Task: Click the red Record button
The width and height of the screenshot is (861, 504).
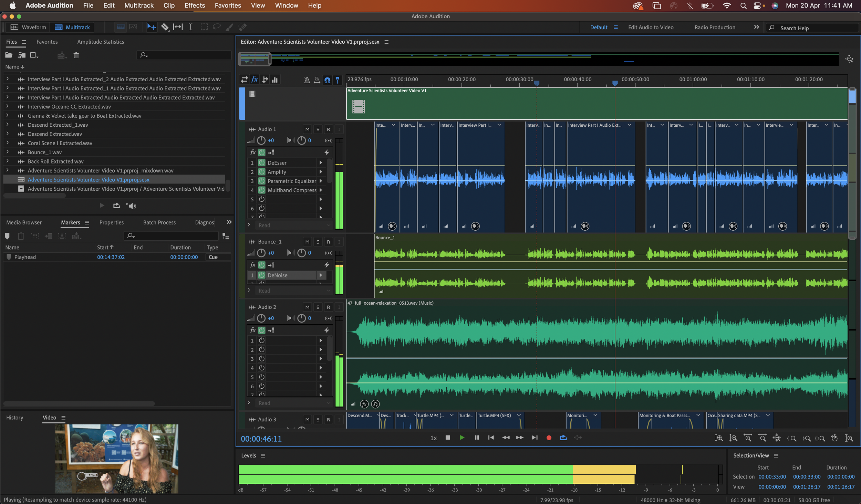Action: click(x=549, y=438)
